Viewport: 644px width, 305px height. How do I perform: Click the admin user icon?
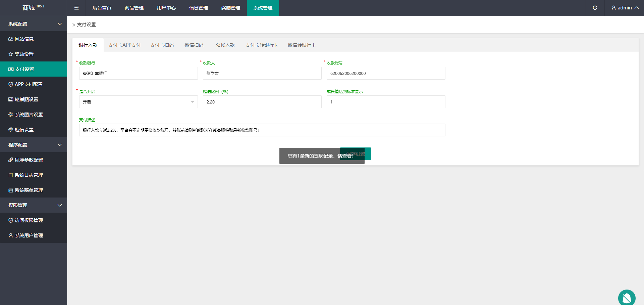[x=614, y=8]
